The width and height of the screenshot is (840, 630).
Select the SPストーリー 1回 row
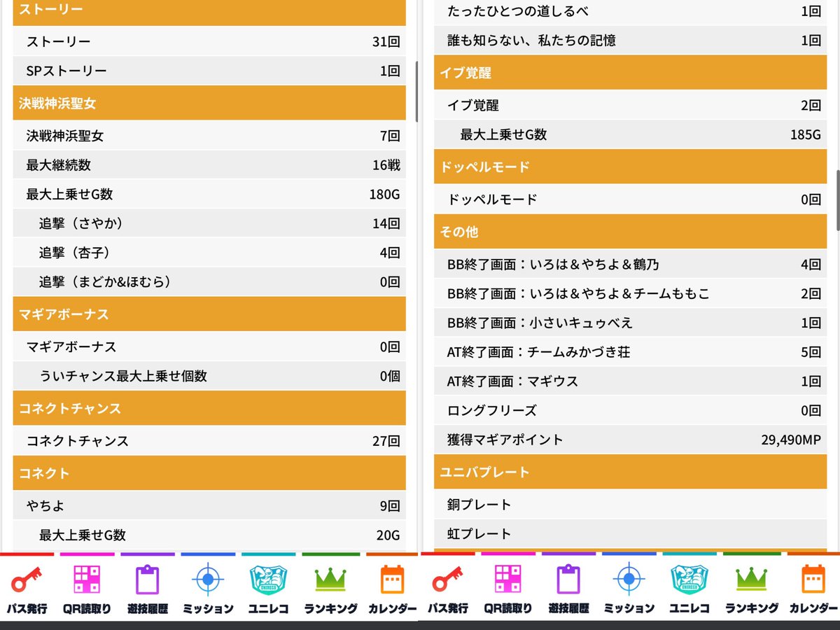pyautogui.click(x=209, y=71)
